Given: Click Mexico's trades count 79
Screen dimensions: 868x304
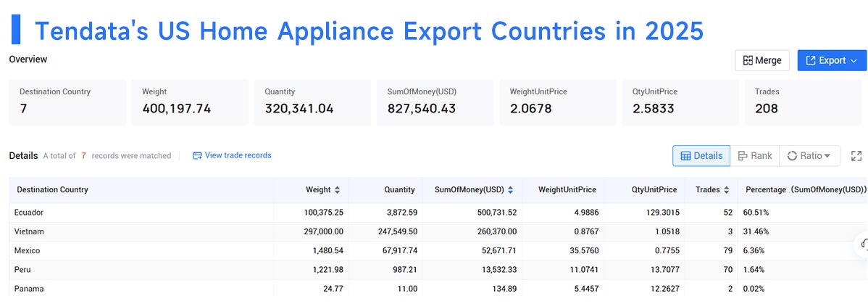Looking at the screenshot, I should pyautogui.click(x=727, y=251).
